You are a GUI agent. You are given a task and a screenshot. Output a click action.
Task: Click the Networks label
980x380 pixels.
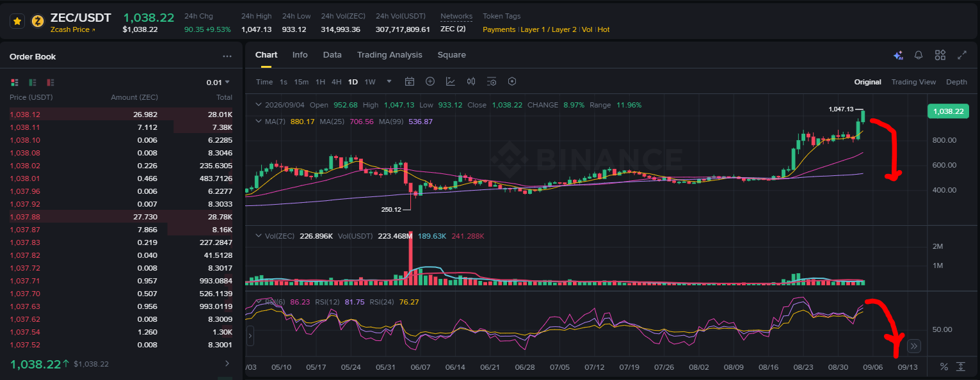[456, 16]
